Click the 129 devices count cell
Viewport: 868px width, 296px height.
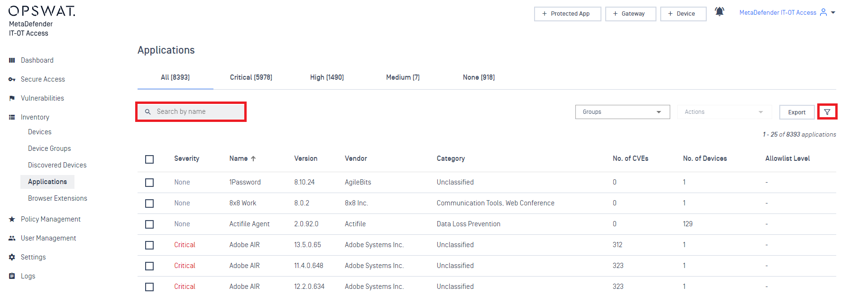[688, 224]
